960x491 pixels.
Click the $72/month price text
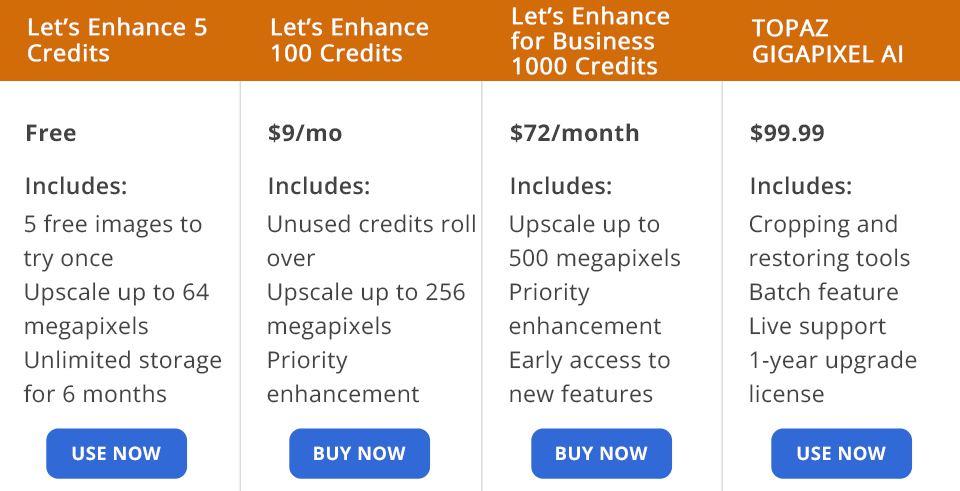(574, 133)
